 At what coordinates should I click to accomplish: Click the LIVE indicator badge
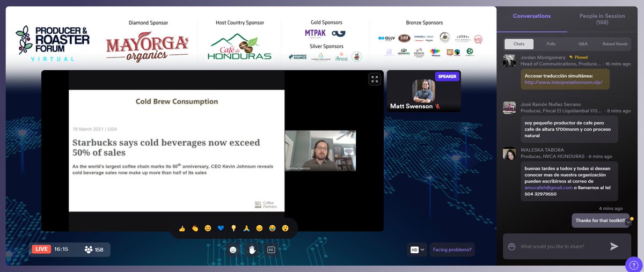(x=41, y=249)
